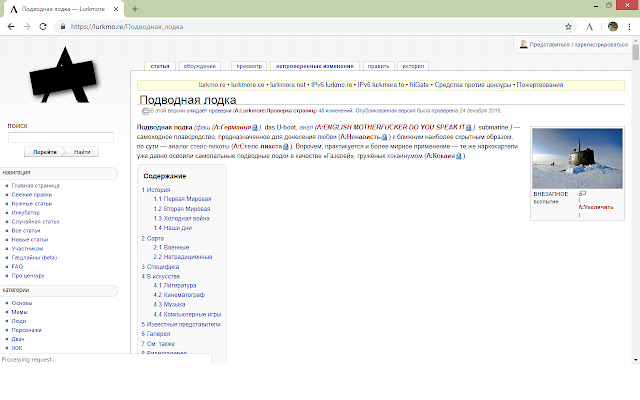Jump to section 4.2 Кинематограф
Viewport: 640px width, 400px height.
point(179,295)
